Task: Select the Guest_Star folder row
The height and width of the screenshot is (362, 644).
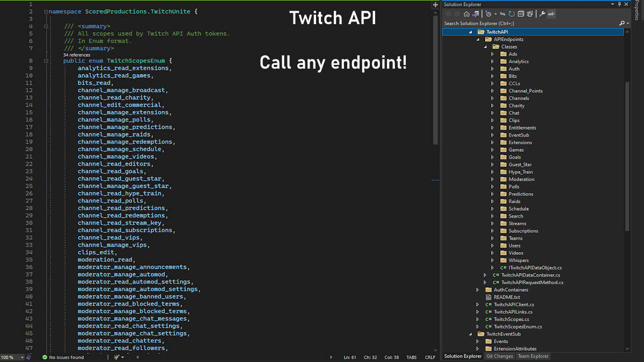Action: [520, 165]
